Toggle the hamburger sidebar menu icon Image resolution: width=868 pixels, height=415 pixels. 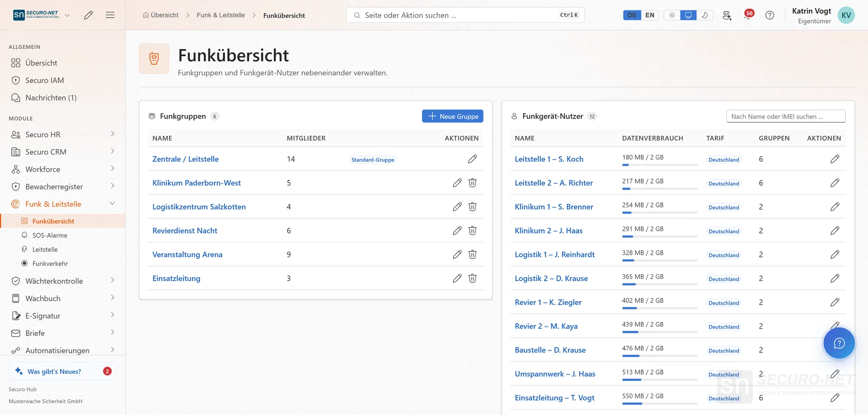coord(110,15)
